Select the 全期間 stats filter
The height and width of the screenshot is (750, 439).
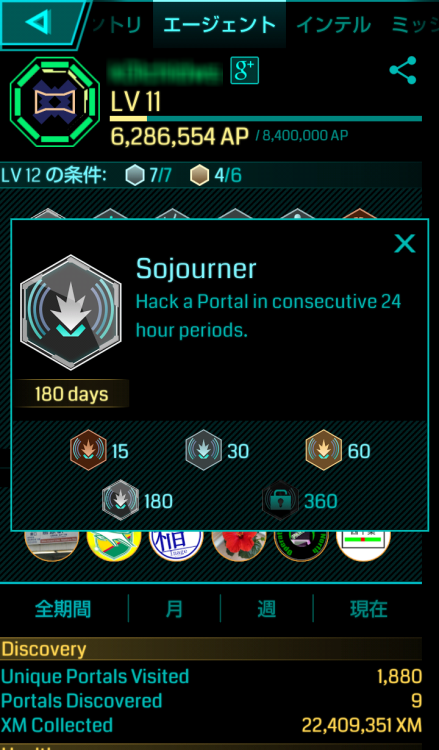tap(63, 609)
